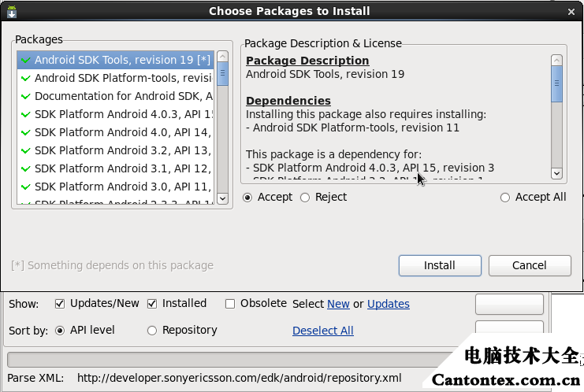Viewport: 584px width, 392px height.
Task: Close the Choose Packages to Install dialog
Action: [x=571, y=12]
